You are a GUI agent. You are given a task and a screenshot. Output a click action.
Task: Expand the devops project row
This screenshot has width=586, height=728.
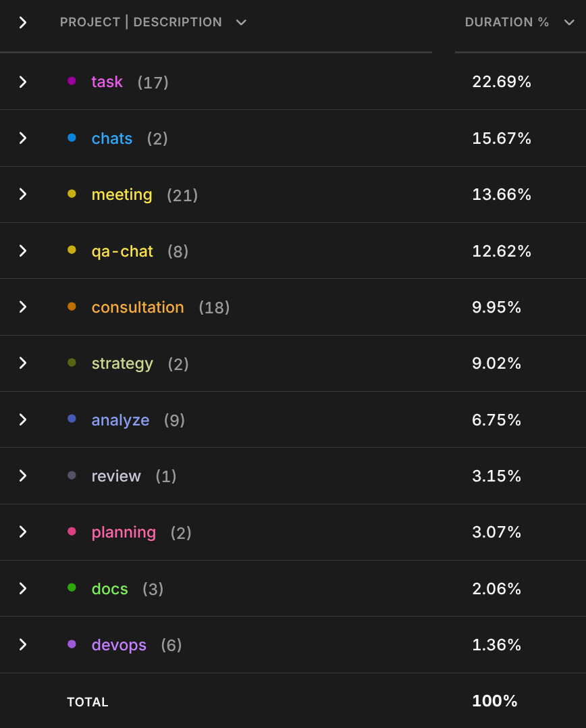tap(23, 644)
